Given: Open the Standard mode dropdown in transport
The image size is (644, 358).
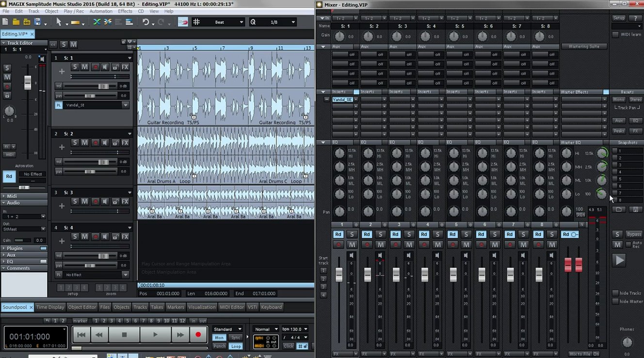Looking at the screenshot, I should [x=227, y=329].
